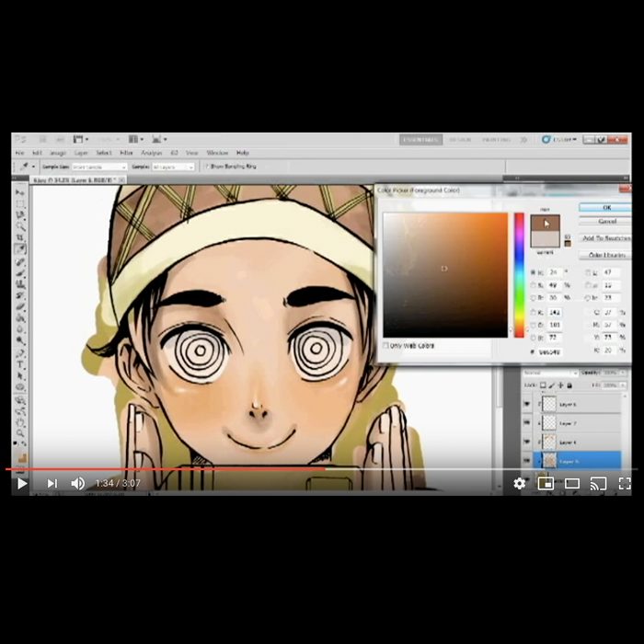Open YouTube settings gear
The image size is (644, 644).
(520, 483)
